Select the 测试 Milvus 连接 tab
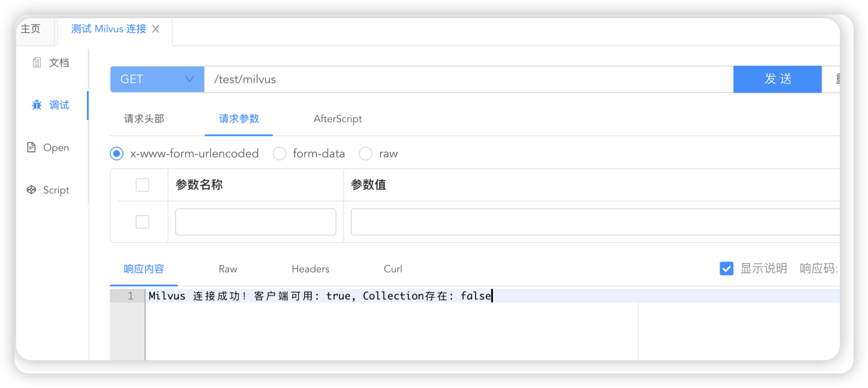This screenshot has width=868, height=388. 109,29
